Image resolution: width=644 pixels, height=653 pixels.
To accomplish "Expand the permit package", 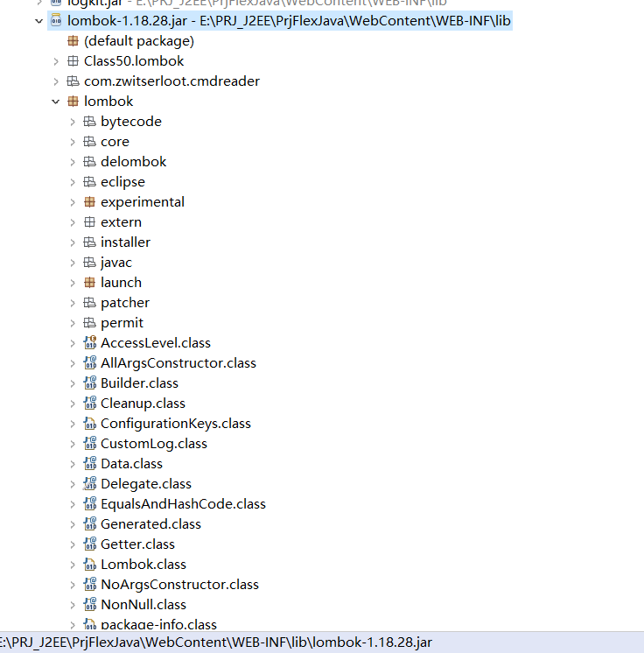I will [73, 323].
